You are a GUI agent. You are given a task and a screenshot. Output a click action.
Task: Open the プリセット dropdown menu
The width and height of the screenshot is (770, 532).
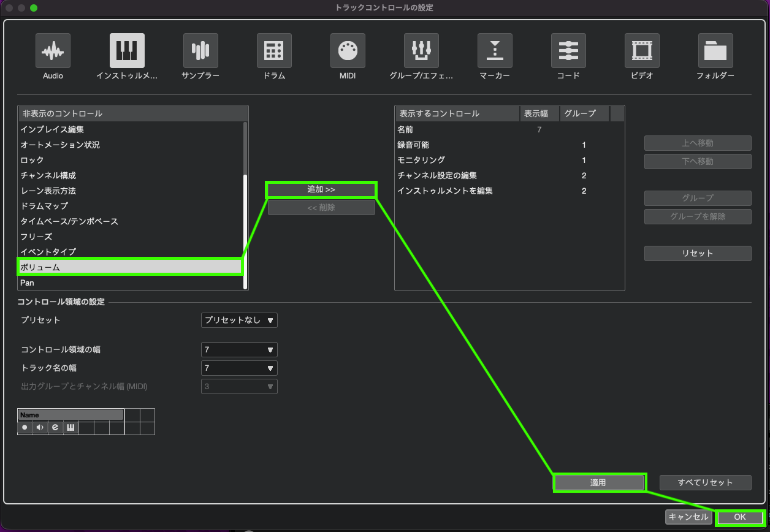point(239,321)
